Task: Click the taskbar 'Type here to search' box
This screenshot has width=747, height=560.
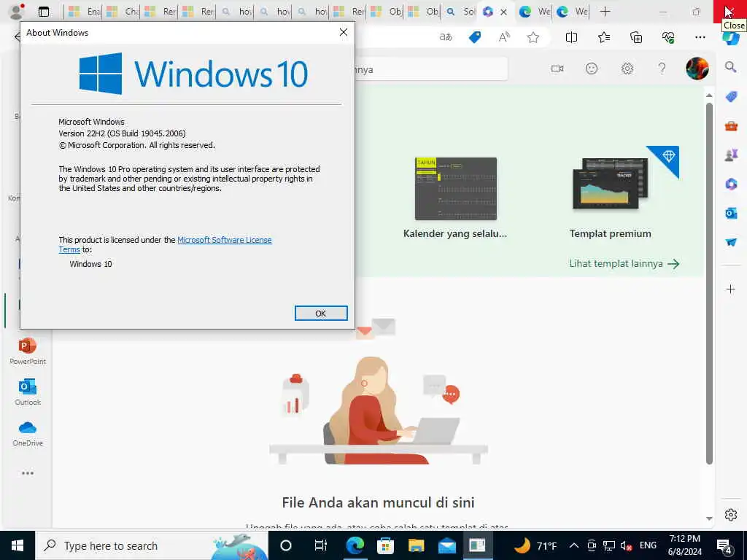Action: tap(152, 545)
